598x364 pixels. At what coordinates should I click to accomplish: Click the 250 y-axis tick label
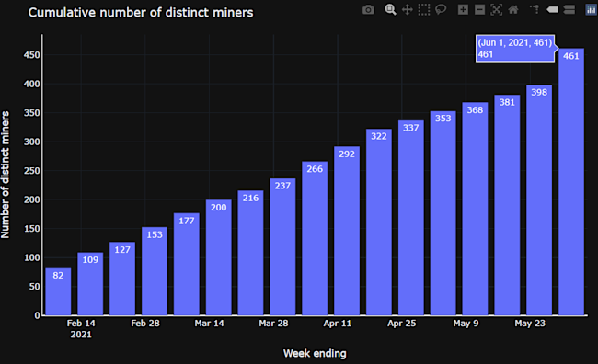coord(31,171)
